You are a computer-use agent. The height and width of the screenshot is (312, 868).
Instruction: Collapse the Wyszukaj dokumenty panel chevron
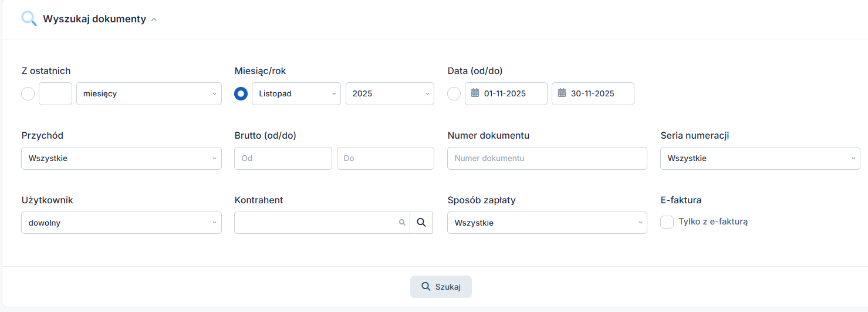point(154,19)
